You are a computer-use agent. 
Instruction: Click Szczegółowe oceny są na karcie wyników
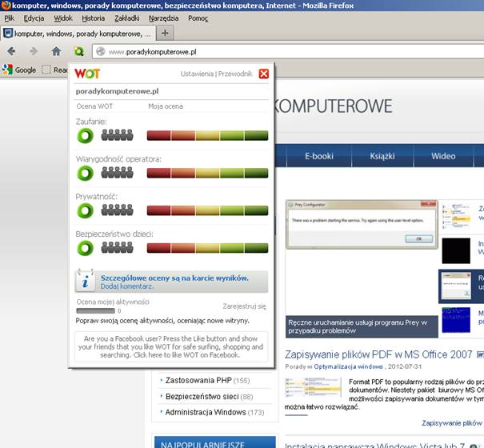point(174,278)
